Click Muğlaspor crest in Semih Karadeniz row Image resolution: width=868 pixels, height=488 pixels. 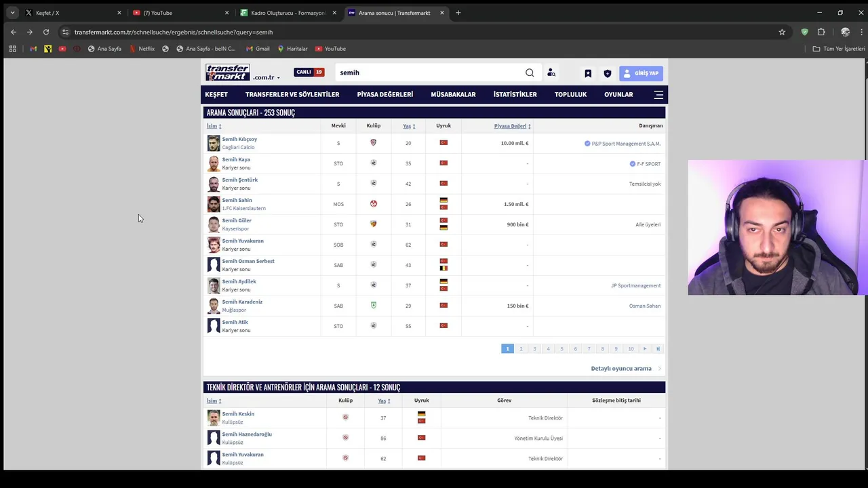click(374, 306)
